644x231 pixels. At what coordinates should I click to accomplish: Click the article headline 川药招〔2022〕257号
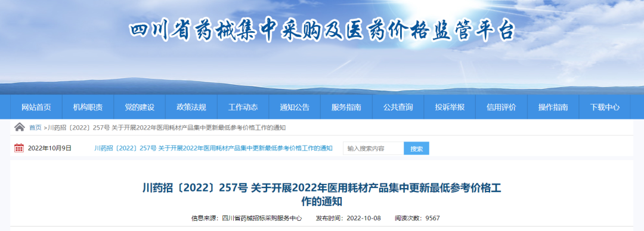[x=321, y=195]
